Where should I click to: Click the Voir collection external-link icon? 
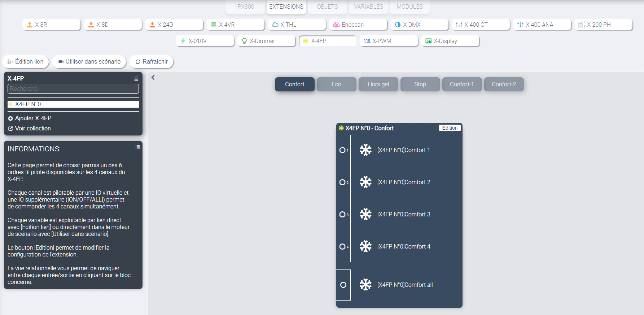click(x=10, y=129)
